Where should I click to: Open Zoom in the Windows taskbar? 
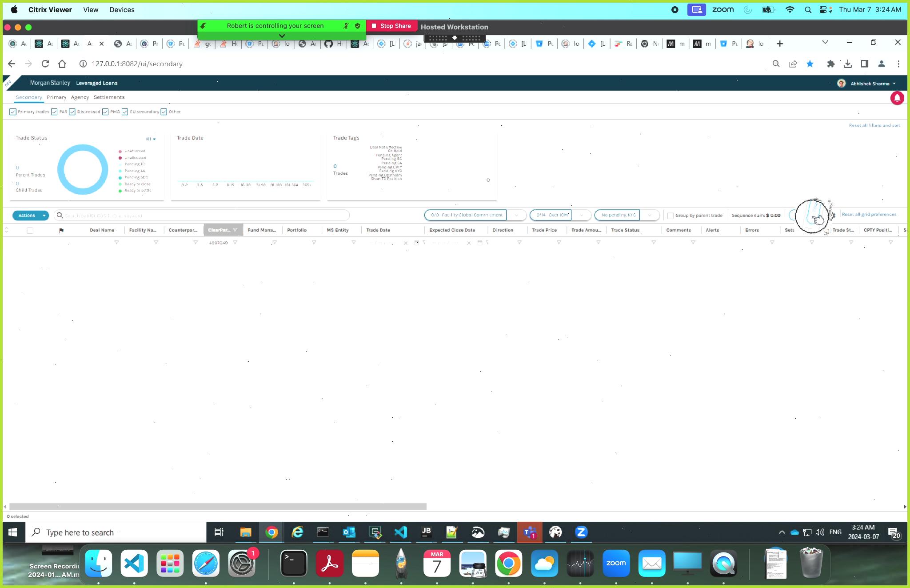(581, 532)
